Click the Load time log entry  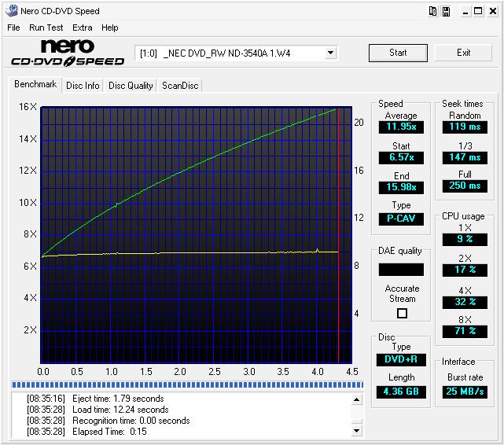(97, 410)
